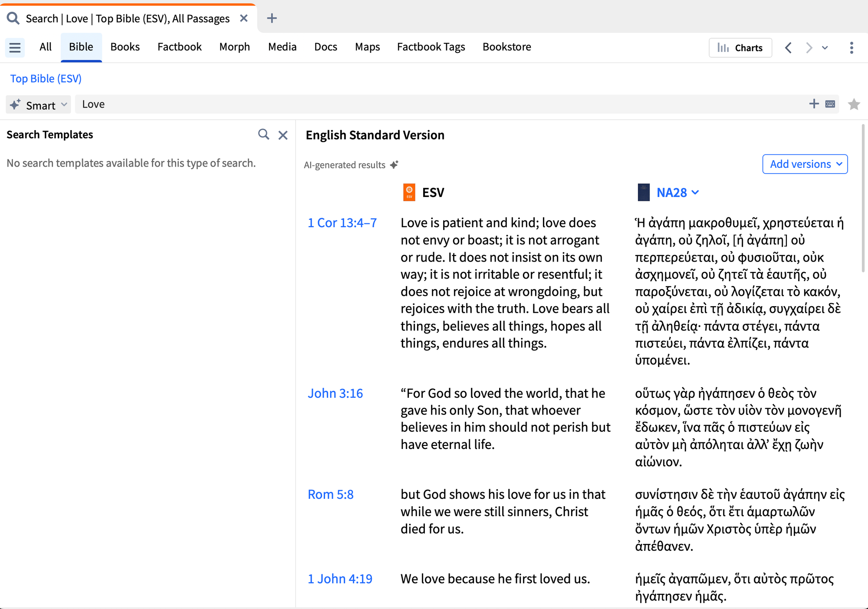Open the Maps tab
Image resolution: width=868 pixels, height=609 pixels.
coord(367,47)
